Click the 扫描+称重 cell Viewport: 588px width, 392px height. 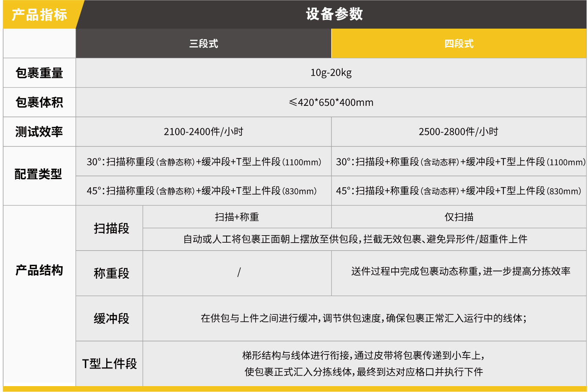tap(237, 217)
